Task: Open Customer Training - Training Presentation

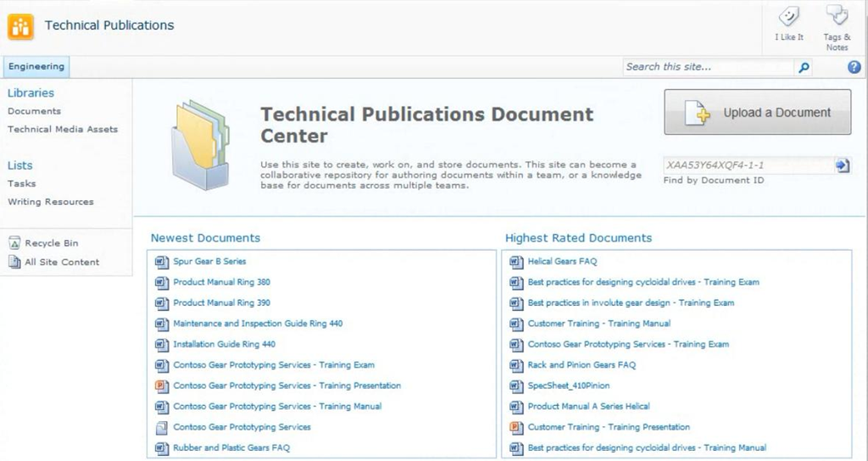Action: 609,427
